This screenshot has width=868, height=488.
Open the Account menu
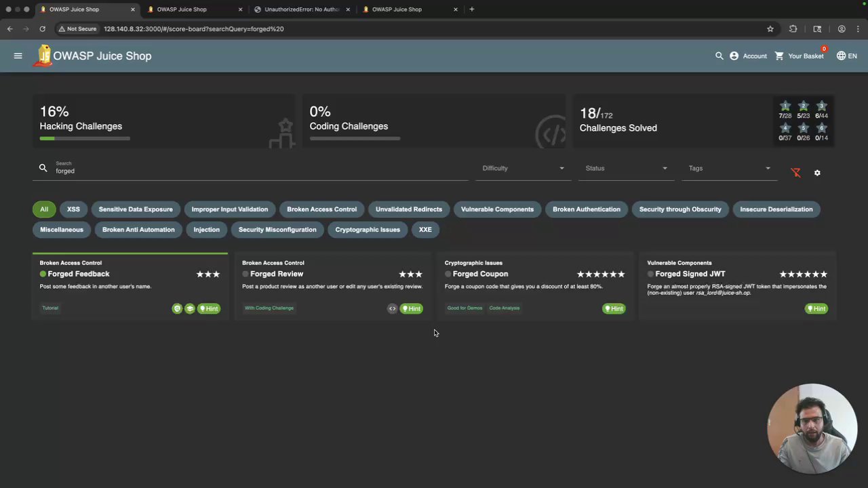pos(748,56)
